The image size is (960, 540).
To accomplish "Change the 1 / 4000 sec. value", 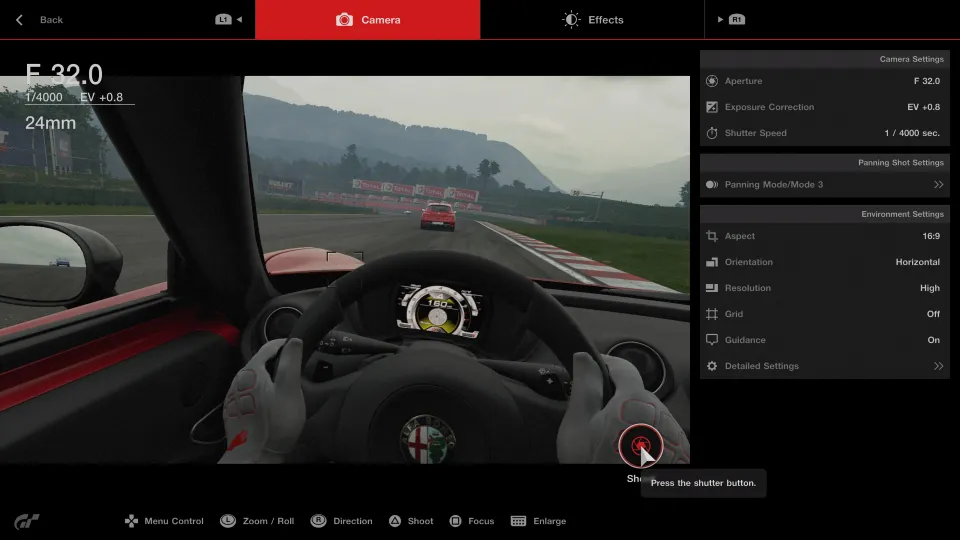I will click(912, 133).
